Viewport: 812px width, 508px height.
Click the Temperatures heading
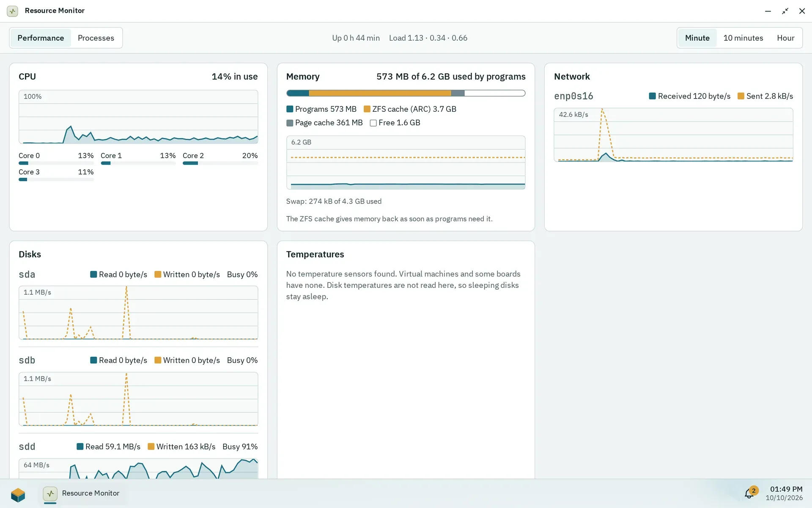click(315, 254)
